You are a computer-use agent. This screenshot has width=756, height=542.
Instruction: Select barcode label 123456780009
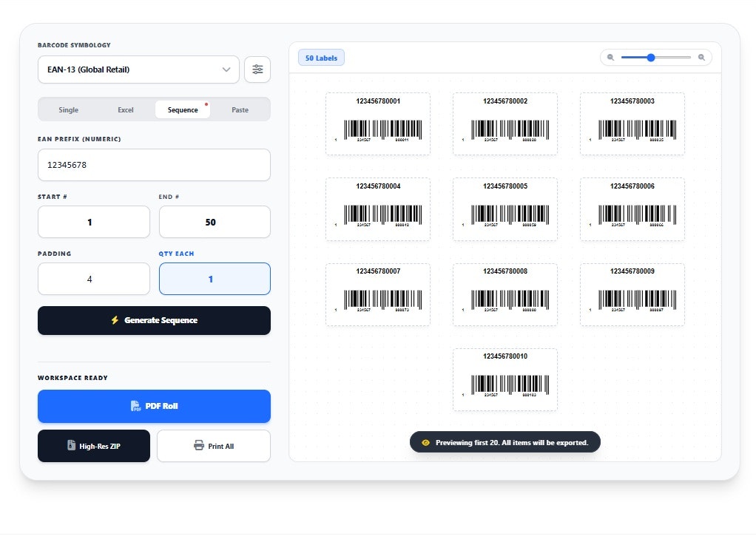(632, 294)
